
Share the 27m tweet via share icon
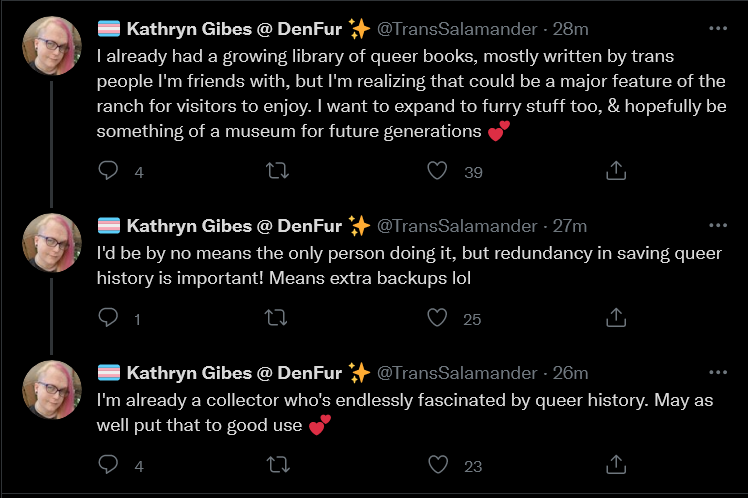pyautogui.click(x=616, y=317)
